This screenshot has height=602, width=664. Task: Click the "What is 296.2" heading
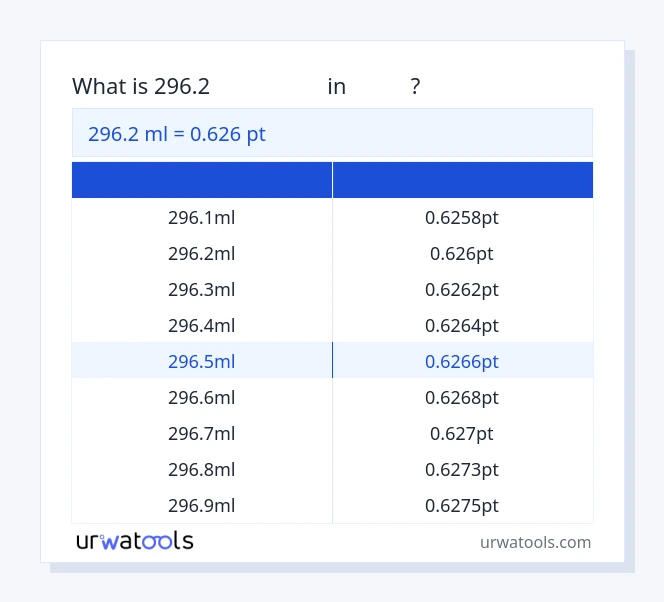(x=141, y=86)
